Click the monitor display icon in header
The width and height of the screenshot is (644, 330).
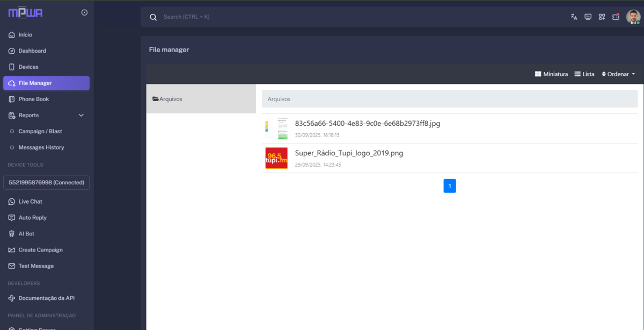tap(588, 17)
